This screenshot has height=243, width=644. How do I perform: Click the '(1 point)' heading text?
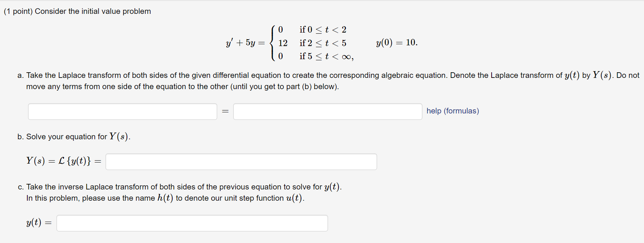tap(18, 11)
